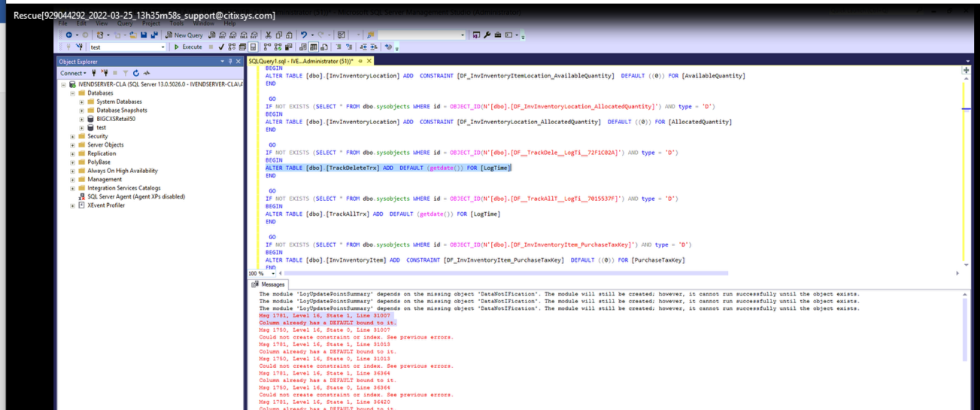Collapse the IVENDSERVER-CLA server node

click(x=64, y=84)
